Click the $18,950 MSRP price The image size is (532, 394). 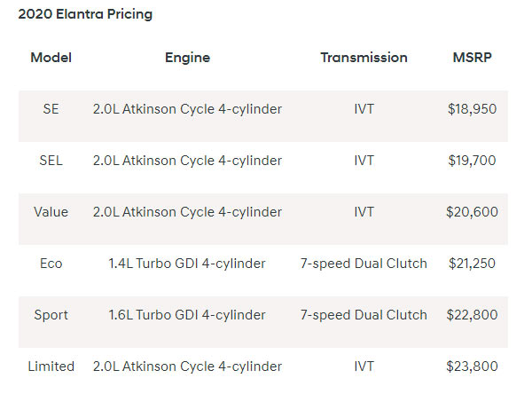tap(472, 109)
